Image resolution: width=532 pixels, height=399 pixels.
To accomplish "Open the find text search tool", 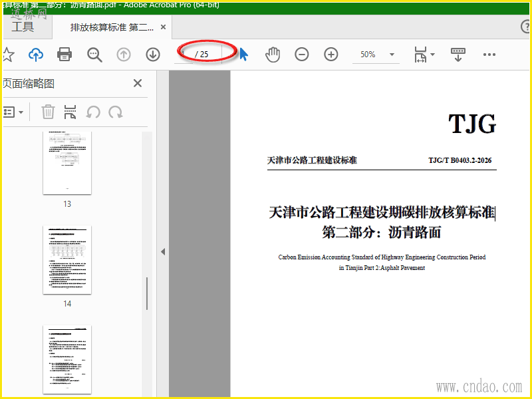I will coord(94,55).
